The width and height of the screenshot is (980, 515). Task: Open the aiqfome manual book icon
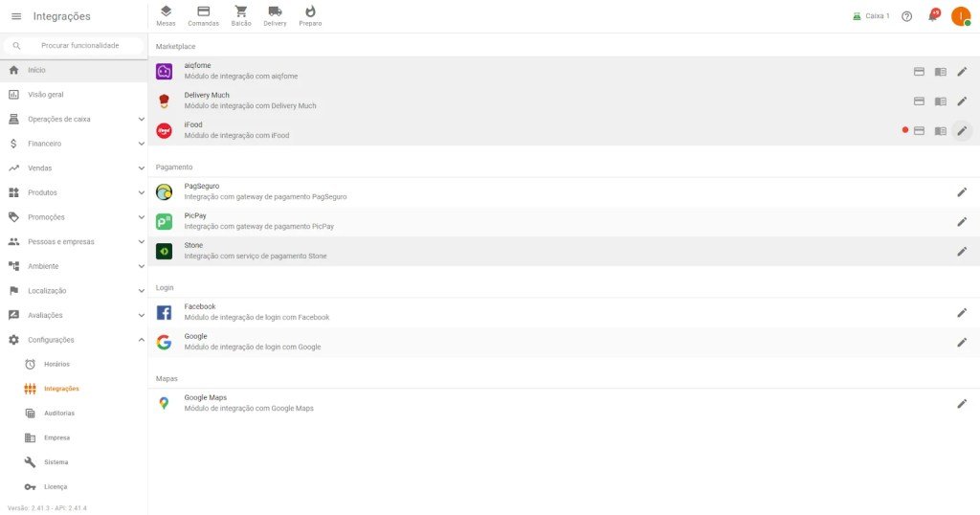coord(940,72)
